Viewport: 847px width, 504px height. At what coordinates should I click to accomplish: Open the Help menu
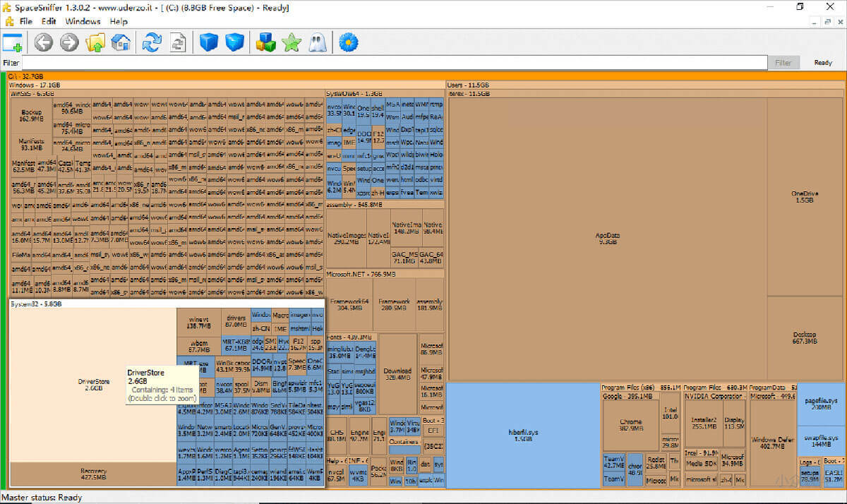click(119, 21)
